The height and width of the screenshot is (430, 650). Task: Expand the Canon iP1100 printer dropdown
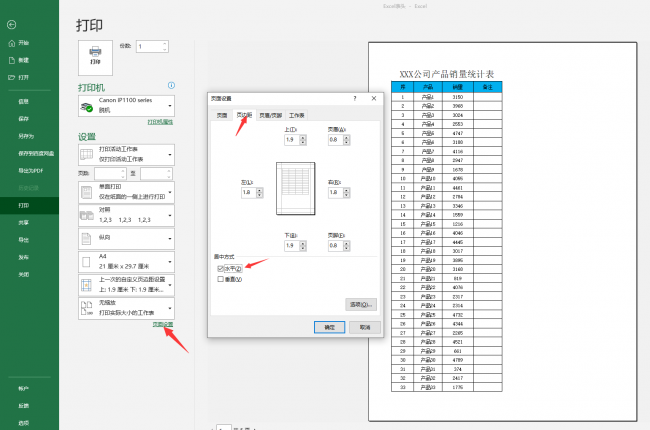[170, 106]
